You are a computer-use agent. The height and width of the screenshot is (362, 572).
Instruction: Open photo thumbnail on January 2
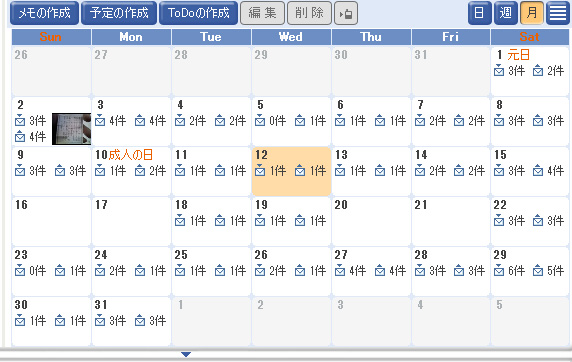point(72,129)
